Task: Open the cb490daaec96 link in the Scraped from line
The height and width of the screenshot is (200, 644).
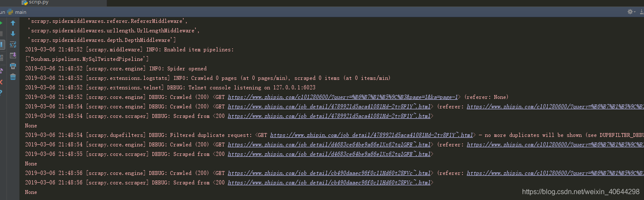Action: click(x=329, y=183)
